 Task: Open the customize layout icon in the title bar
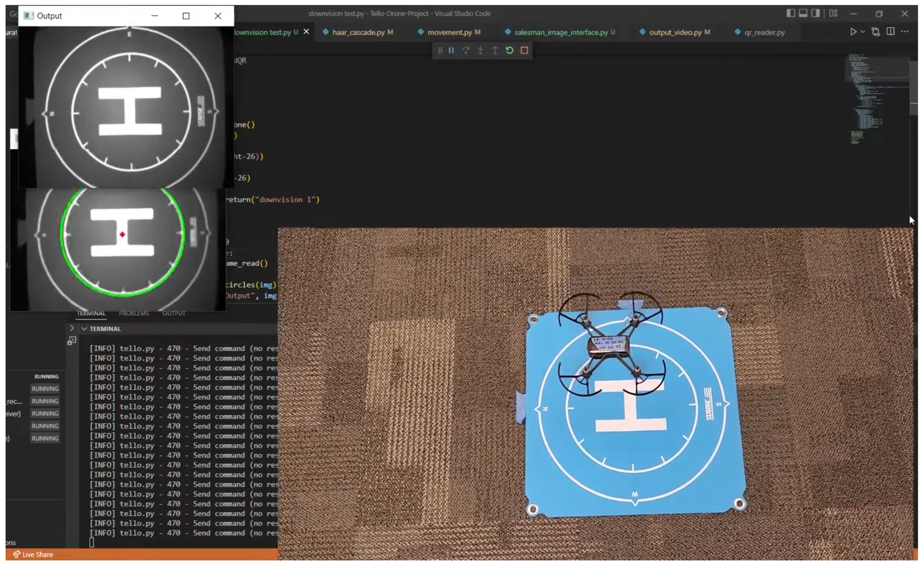click(833, 13)
